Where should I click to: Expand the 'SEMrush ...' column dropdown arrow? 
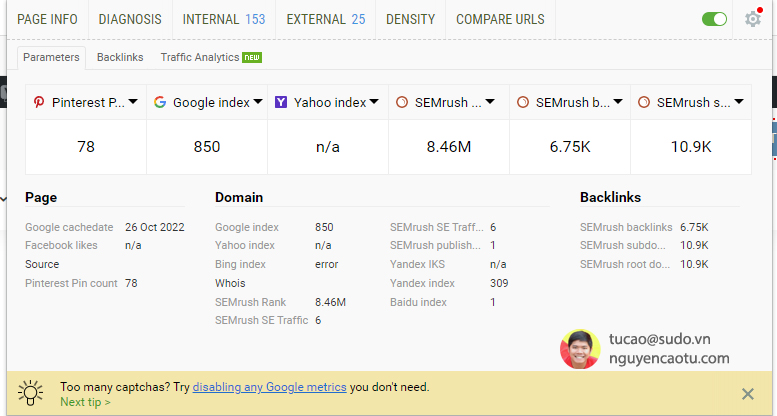pyautogui.click(x=490, y=102)
